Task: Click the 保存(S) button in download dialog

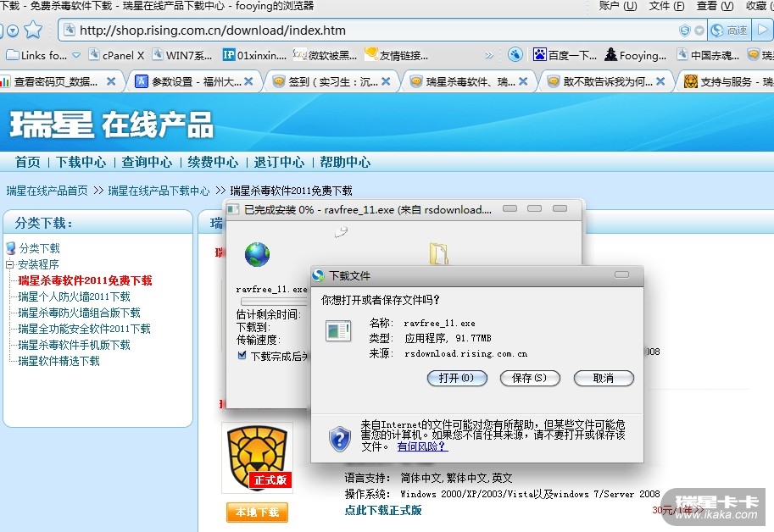Action: click(x=530, y=378)
